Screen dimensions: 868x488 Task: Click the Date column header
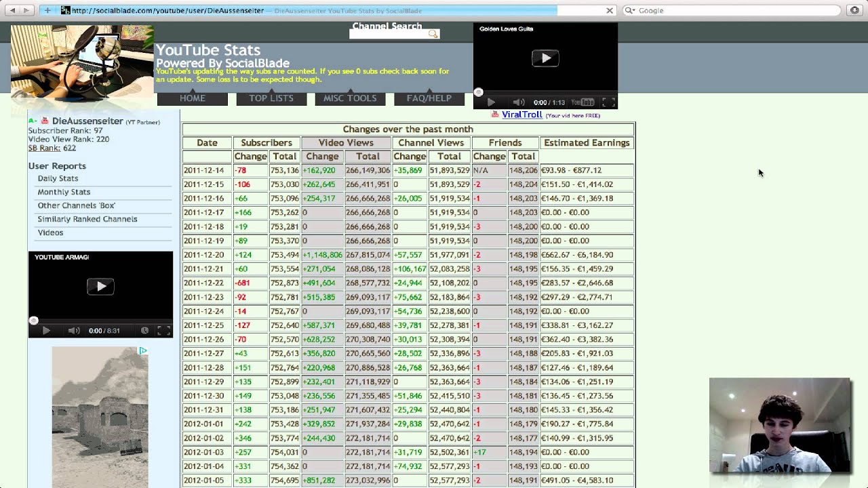click(x=207, y=142)
